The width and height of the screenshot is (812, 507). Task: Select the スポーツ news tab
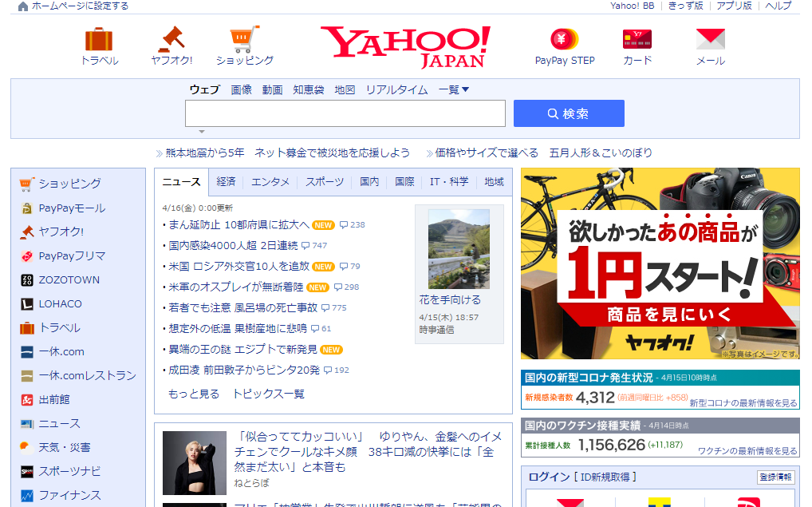(324, 182)
